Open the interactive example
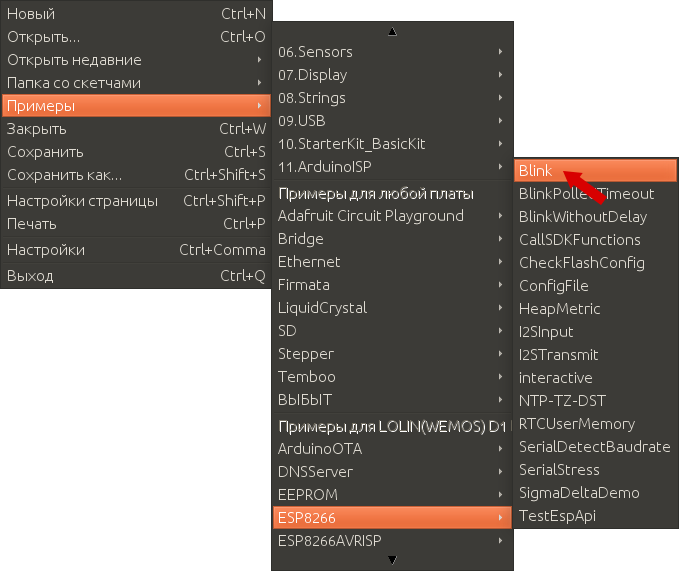 [x=595, y=377]
